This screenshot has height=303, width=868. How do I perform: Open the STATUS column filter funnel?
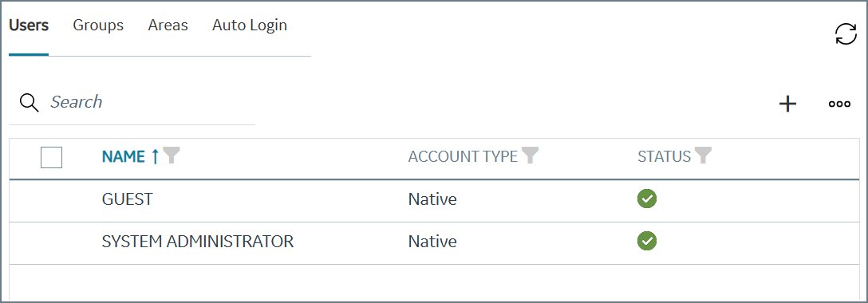[x=703, y=155]
